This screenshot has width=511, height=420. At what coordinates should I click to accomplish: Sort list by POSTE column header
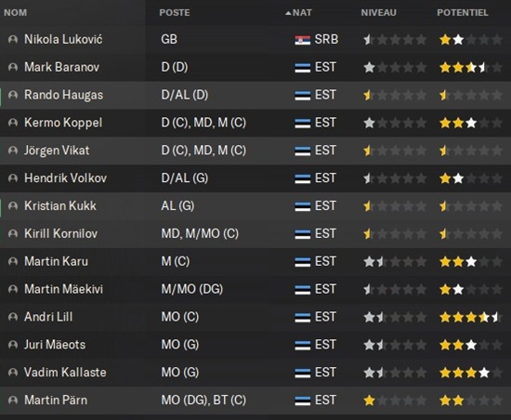pos(175,13)
